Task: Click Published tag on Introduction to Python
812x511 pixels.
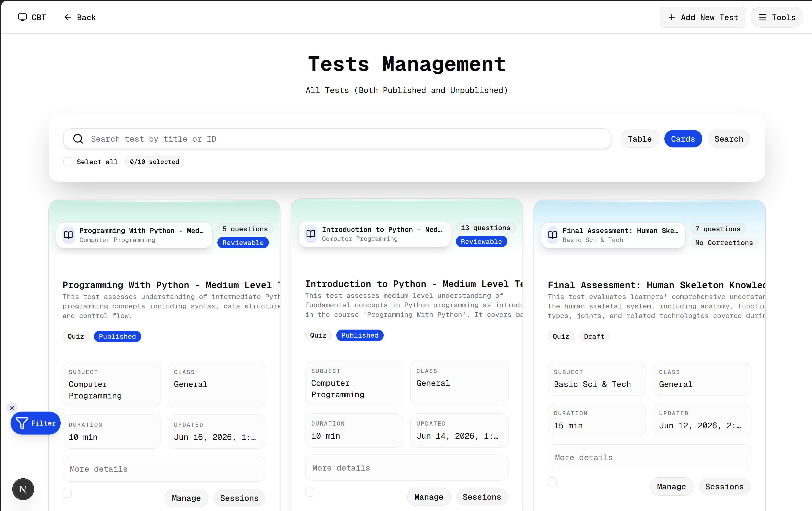Action: pyautogui.click(x=360, y=335)
